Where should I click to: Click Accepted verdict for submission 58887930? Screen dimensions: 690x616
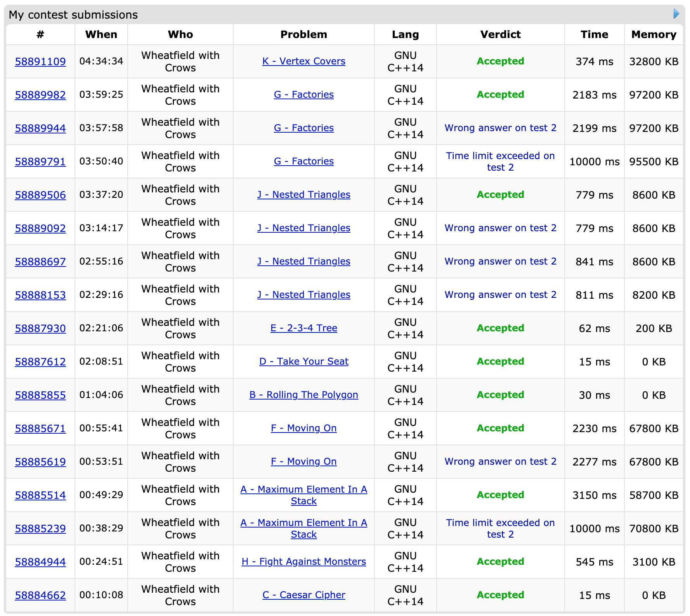pos(500,328)
